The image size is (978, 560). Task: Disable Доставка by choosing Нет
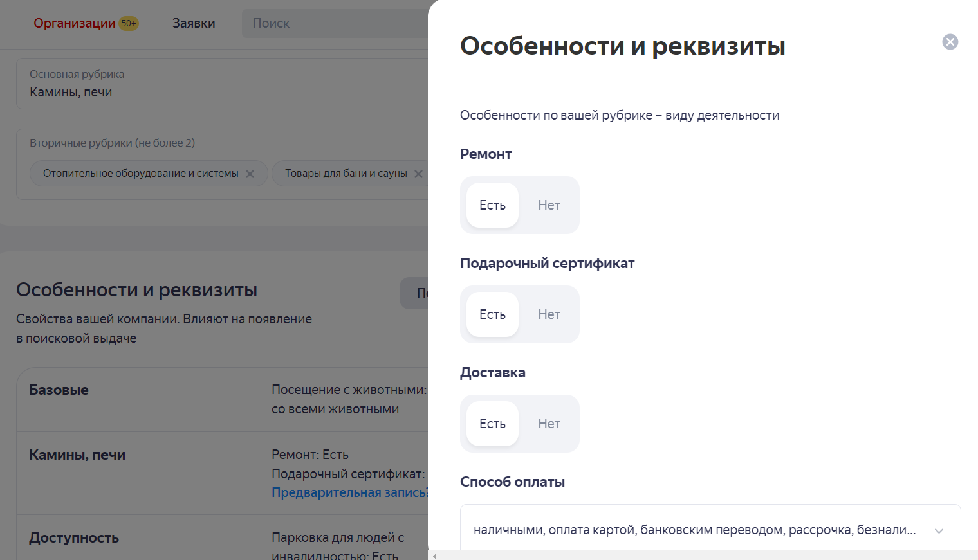pyautogui.click(x=549, y=424)
